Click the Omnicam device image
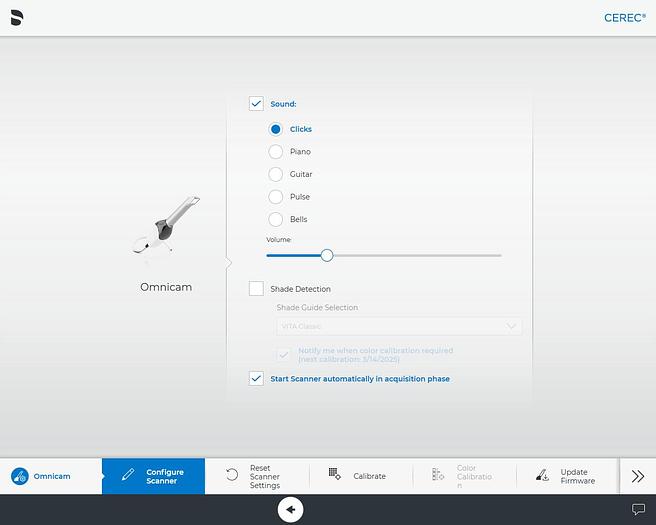 164,230
